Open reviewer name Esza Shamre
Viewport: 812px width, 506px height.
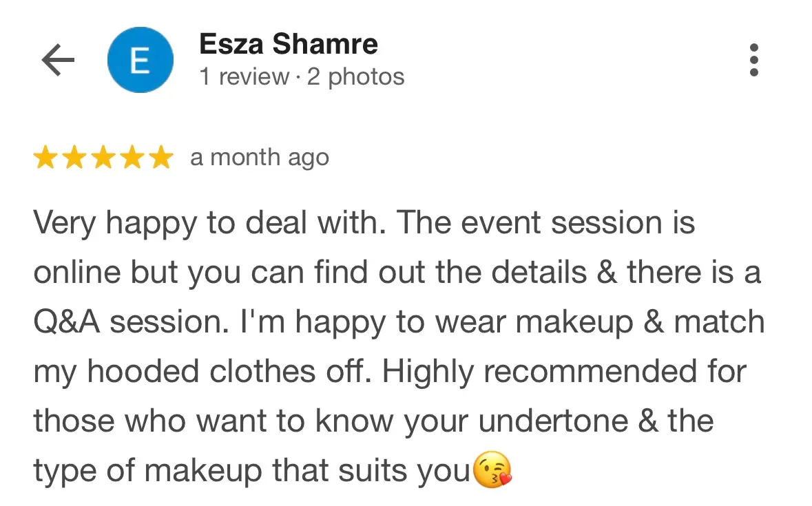pos(288,45)
